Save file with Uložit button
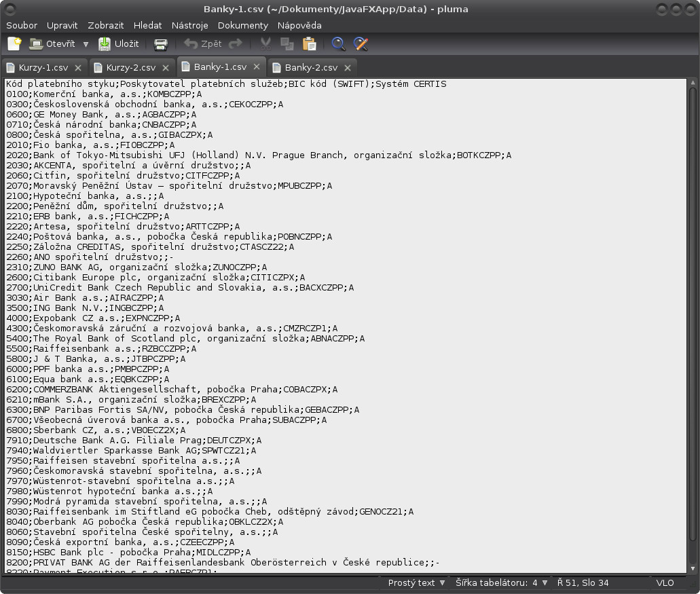 [119, 43]
